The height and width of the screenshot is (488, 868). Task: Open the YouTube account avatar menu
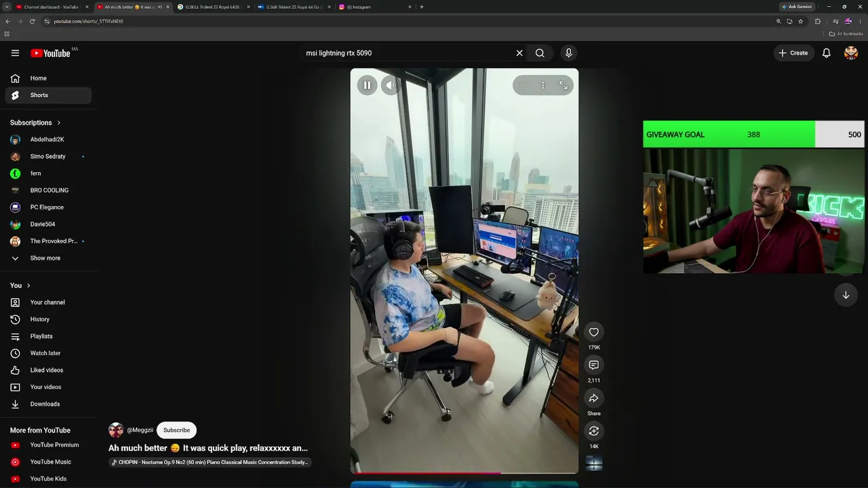pyautogui.click(x=850, y=53)
